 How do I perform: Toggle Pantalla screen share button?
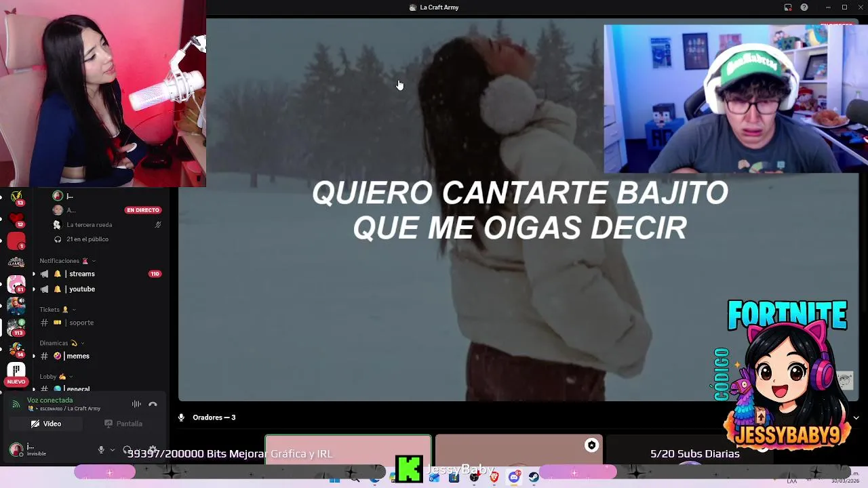[x=123, y=424]
